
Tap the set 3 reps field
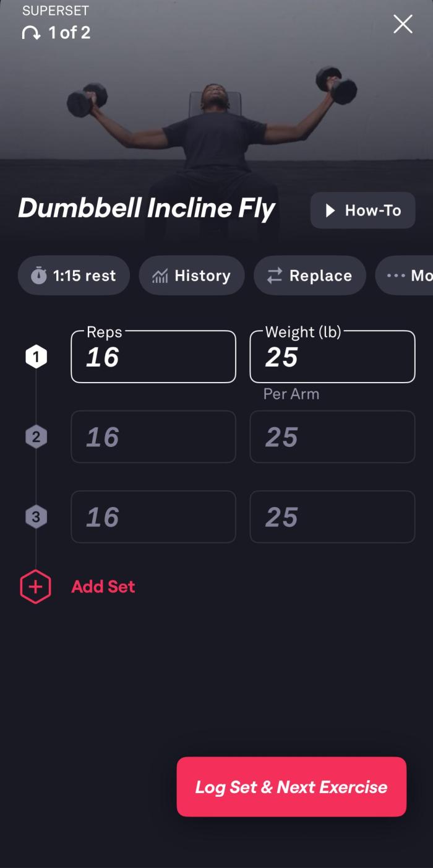pos(153,517)
